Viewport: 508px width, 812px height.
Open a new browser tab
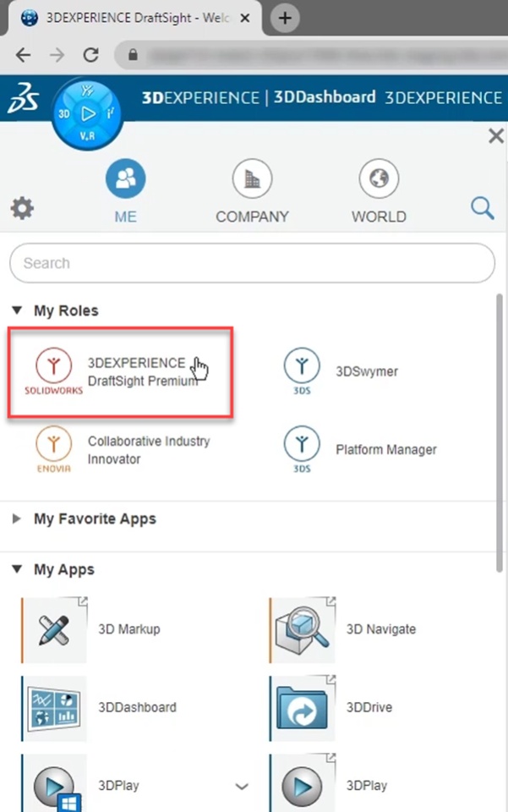point(287,19)
